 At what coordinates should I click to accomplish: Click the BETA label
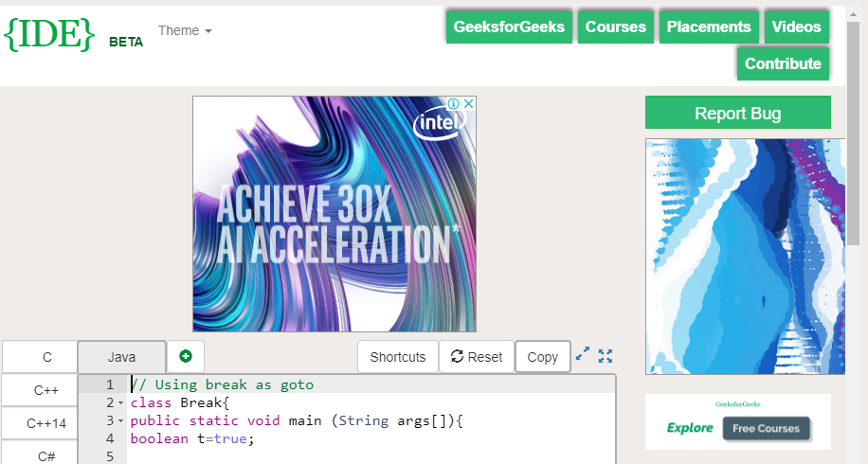pyautogui.click(x=126, y=42)
